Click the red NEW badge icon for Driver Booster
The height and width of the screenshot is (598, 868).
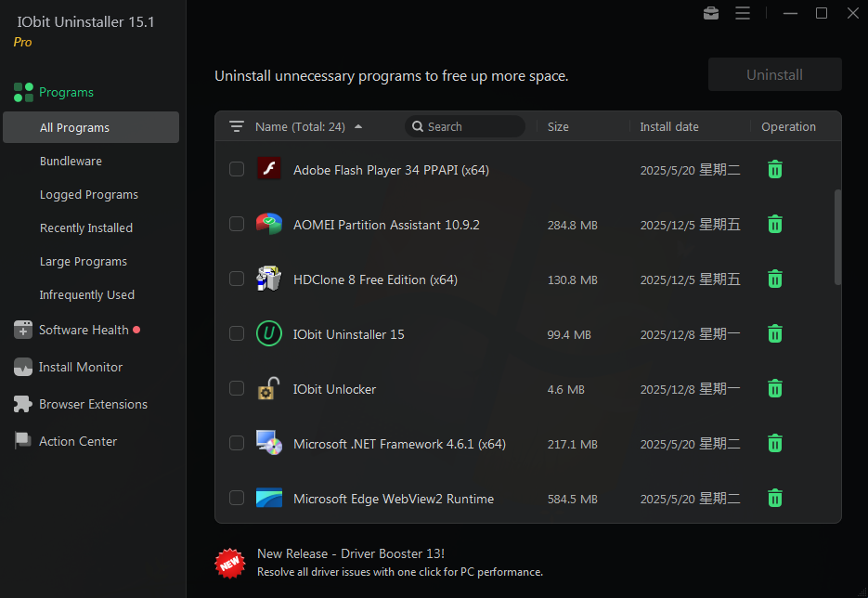pyautogui.click(x=229, y=562)
